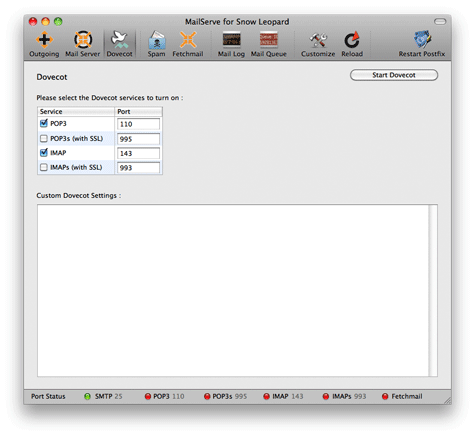Click the Service column header
The width and height of the screenshot is (475, 437).
76,112
